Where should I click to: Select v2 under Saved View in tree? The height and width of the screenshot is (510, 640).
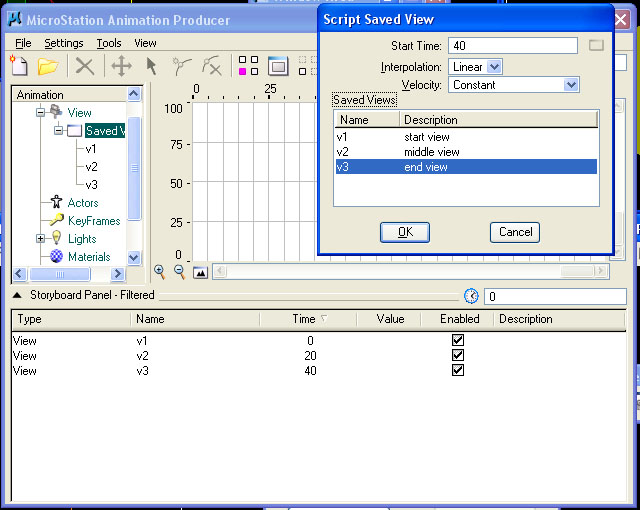91,167
